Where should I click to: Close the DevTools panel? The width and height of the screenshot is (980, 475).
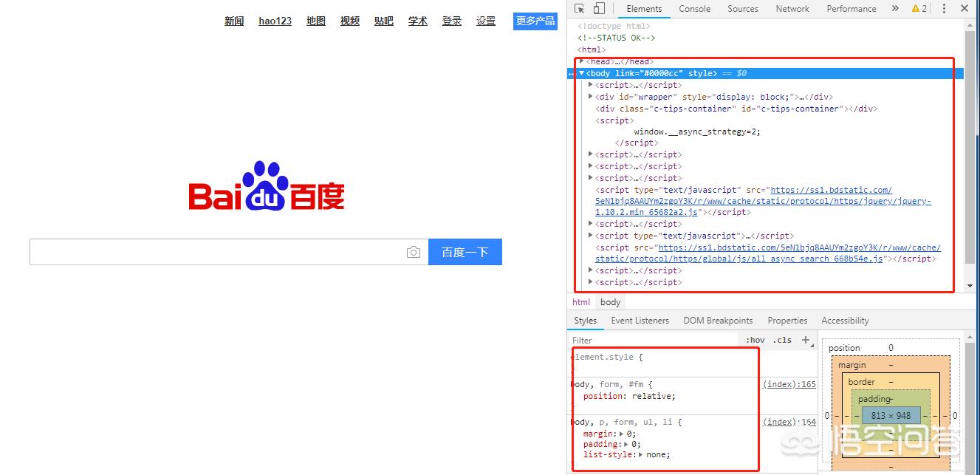point(964,9)
